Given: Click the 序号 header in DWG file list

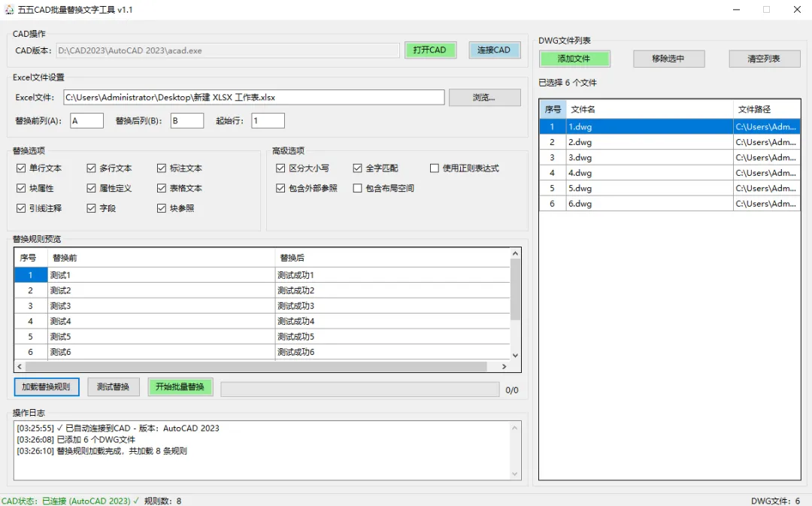Looking at the screenshot, I should (x=553, y=109).
